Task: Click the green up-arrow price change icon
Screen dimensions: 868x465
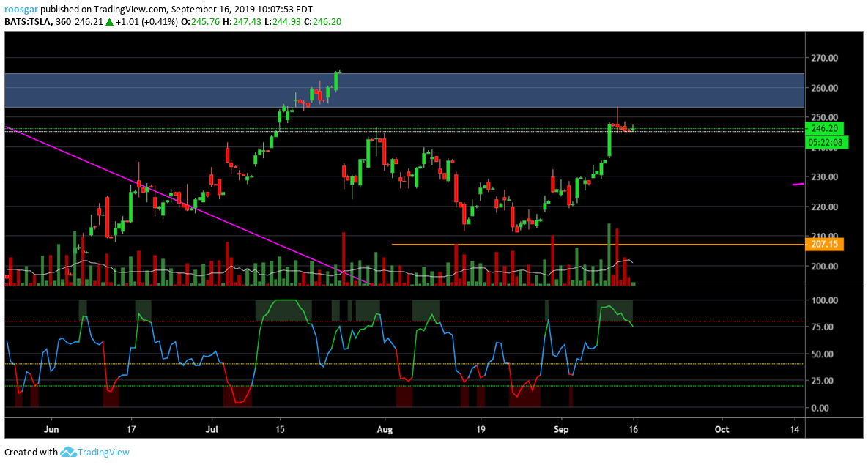Action: [110, 22]
